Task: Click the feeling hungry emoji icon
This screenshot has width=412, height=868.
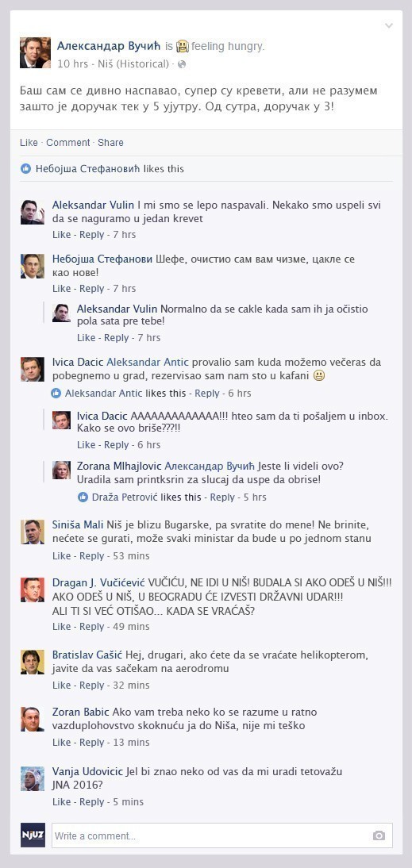Action: pyautogui.click(x=183, y=47)
